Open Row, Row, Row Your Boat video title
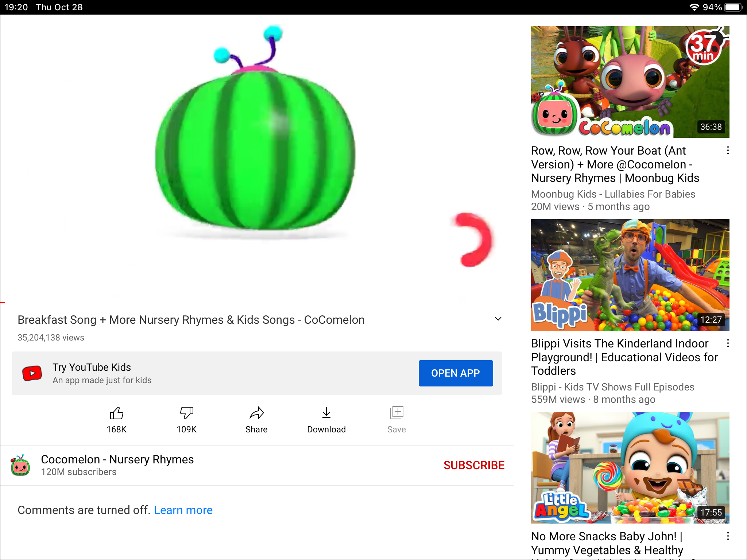Image resolution: width=747 pixels, height=560 pixels. coord(615,164)
